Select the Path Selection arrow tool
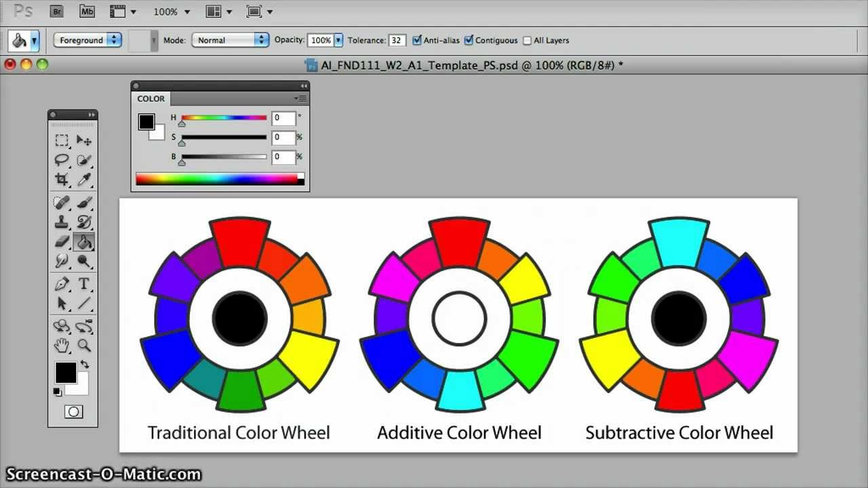Viewport: 868px width, 488px height. point(62,303)
